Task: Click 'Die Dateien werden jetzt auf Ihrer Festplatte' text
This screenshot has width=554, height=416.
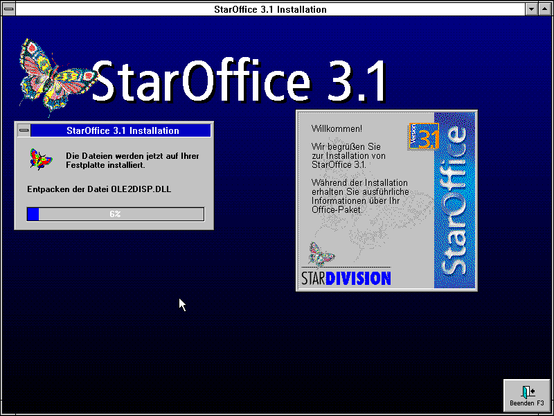Action: point(132,160)
